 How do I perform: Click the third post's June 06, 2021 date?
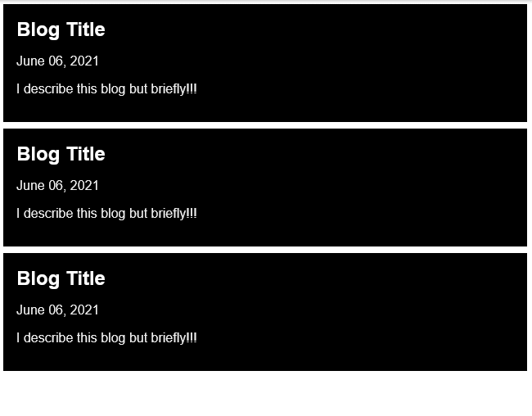pyautogui.click(x=57, y=310)
